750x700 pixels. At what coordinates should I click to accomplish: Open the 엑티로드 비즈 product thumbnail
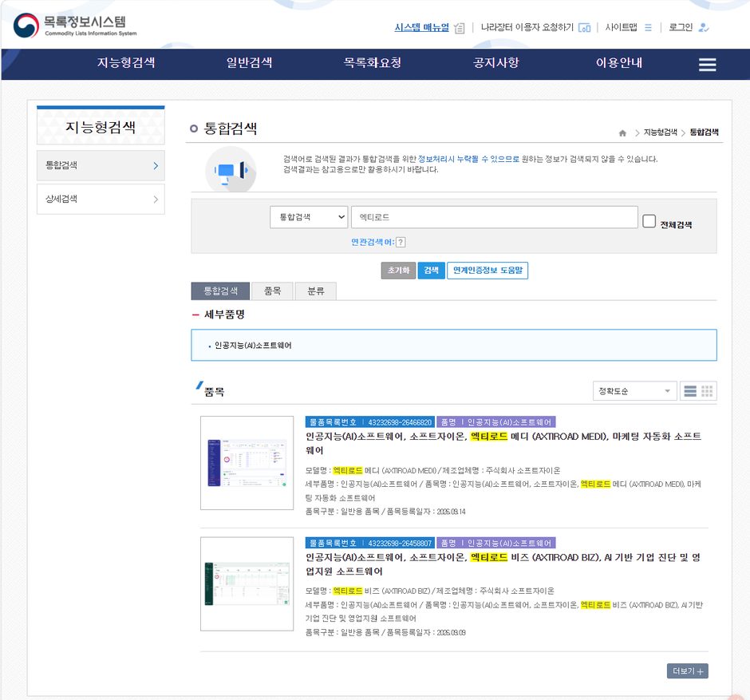click(x=247, y=583)
